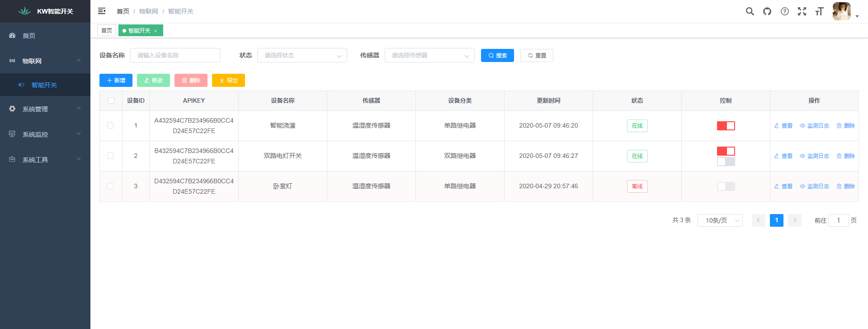Open the GitHub repository icon
This screenshot has width=868, height=329.
pyautogui.click(x=767, y=11)
